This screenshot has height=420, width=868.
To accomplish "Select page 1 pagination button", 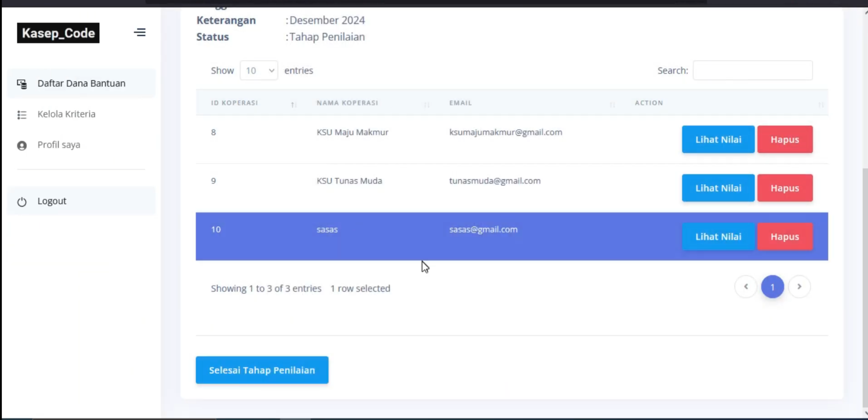I will pos(772,287).
